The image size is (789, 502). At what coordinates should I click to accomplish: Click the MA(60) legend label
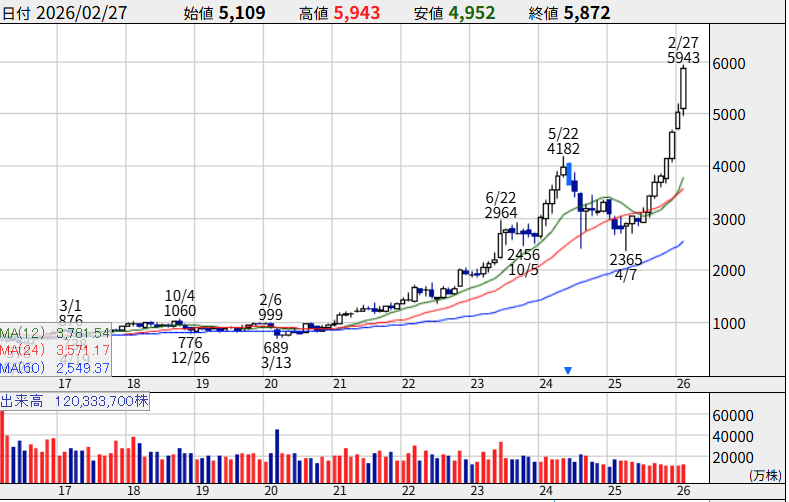20,369
